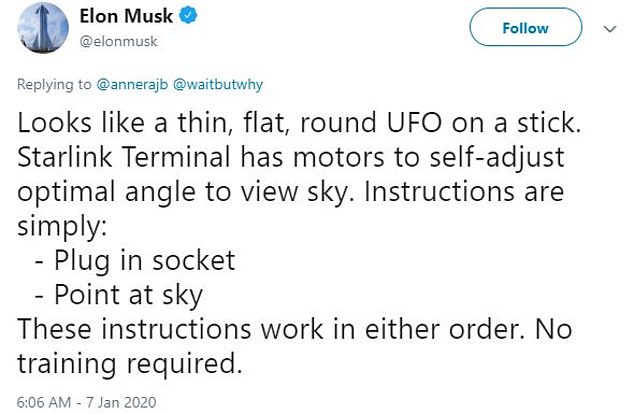The width and height of the screenshot is (634, 414).
Task: Open the @annerajb profile mention
Action: (132, 84)
